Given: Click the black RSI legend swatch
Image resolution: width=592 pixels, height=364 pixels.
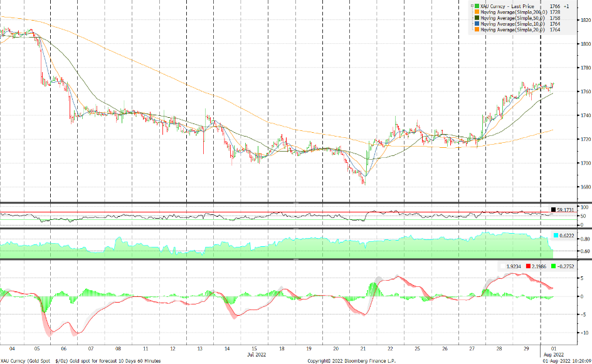Looking at the screenshot, I should click(554, 210).
